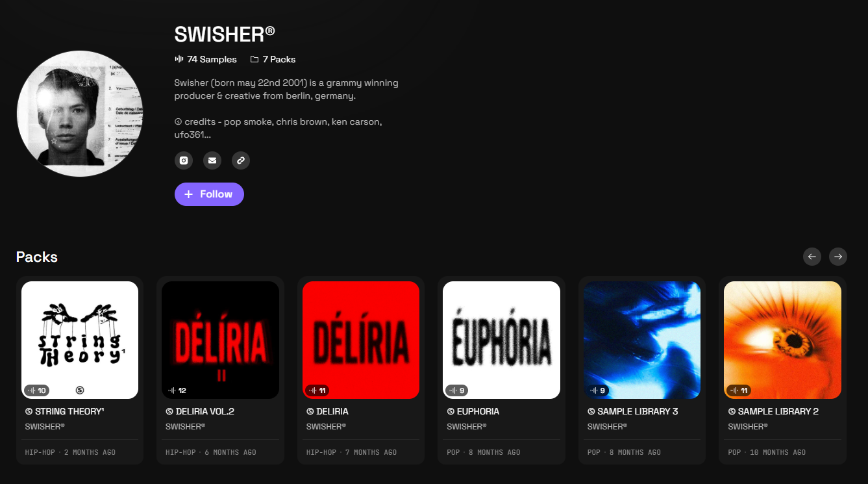The width and height of the screenshot is (868, 484).
Task: Open the website link chain icon
Action: pyautogui.click(x=241, y=160)
